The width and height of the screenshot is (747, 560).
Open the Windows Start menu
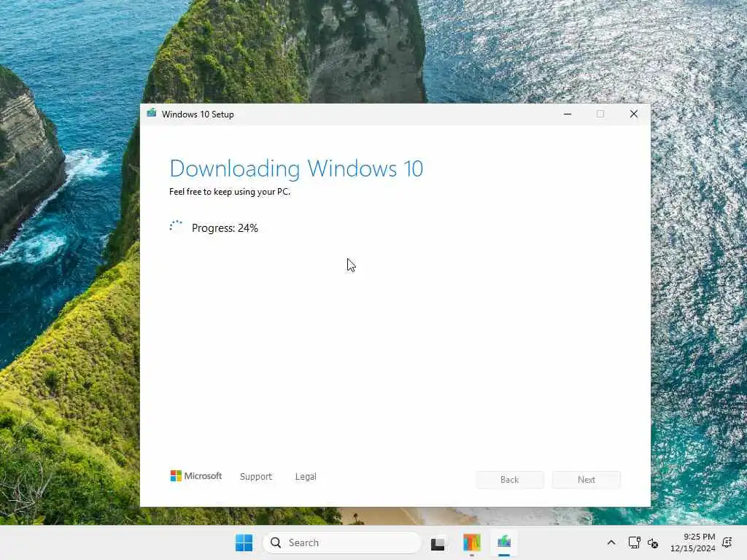[x=244, y=542]
